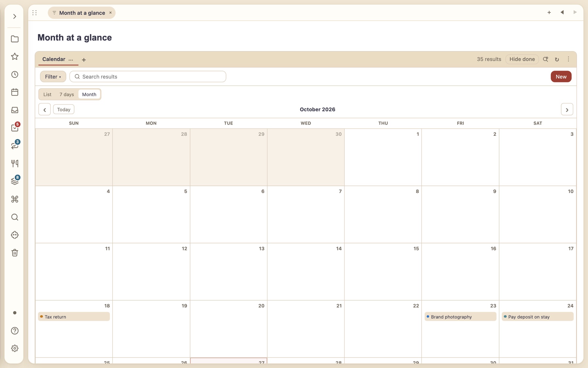Open stacked layers icon with badge 8

click(x=15, y=181)
